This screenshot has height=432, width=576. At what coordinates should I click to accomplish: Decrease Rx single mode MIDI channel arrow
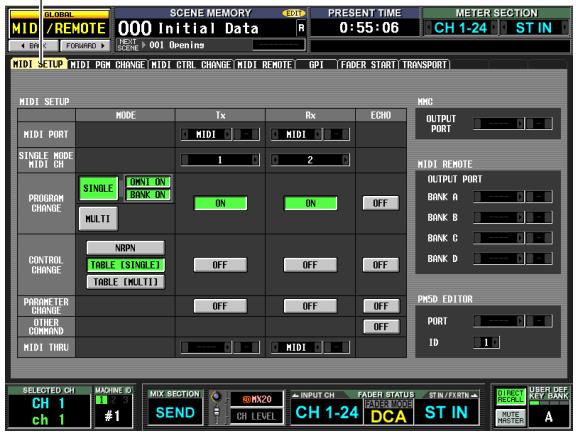[274, 159]
